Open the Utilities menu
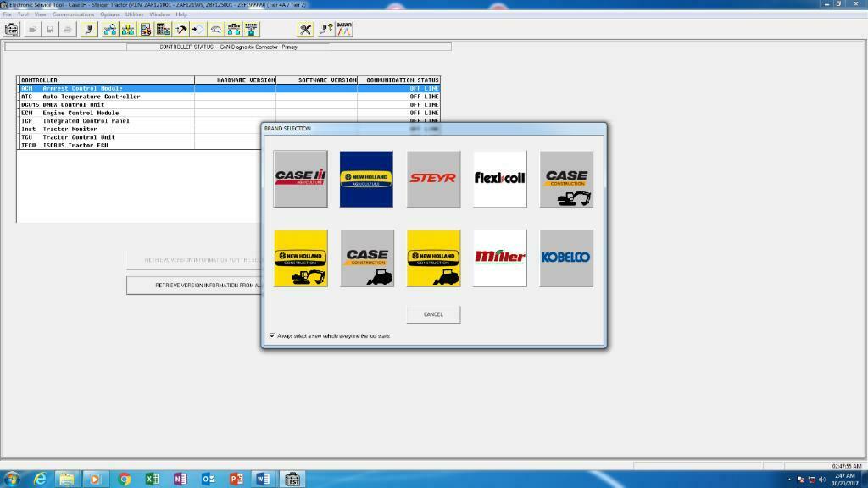The width and height of the screenshot is (868, 488). (x=135, y=14)
